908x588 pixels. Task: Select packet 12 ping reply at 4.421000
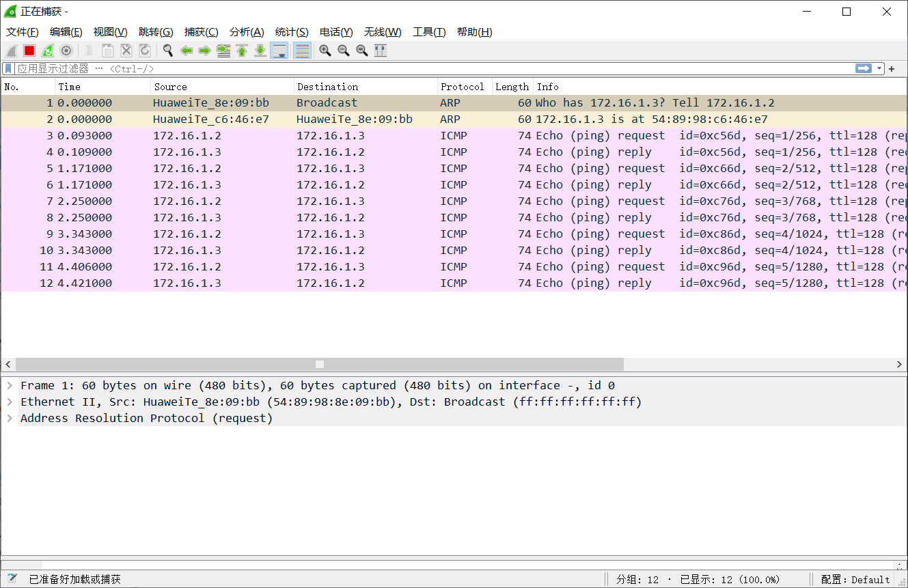coord(454,283)
